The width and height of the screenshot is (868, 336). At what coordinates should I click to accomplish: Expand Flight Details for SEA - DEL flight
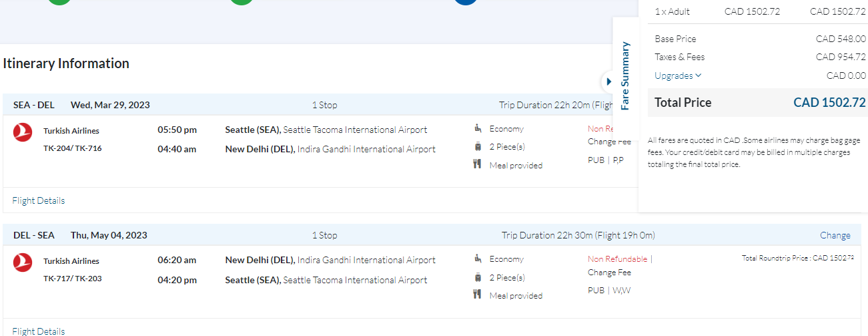[x=39, y=200]
